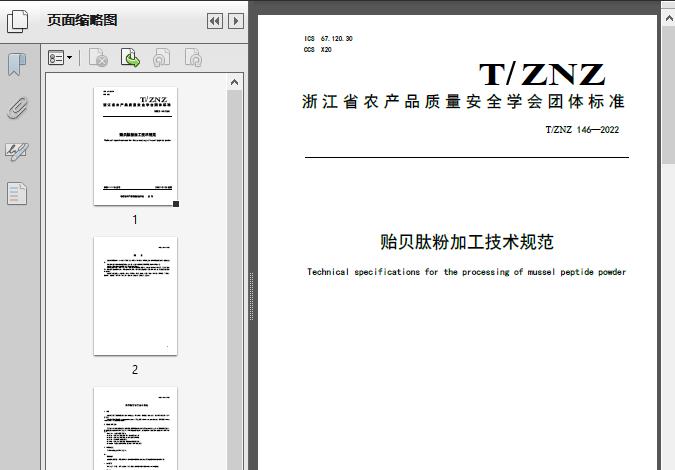This screenshot has height=470, width=675.
Task: Click the English subtitle Technical specifications
Action: pos(466,272)
